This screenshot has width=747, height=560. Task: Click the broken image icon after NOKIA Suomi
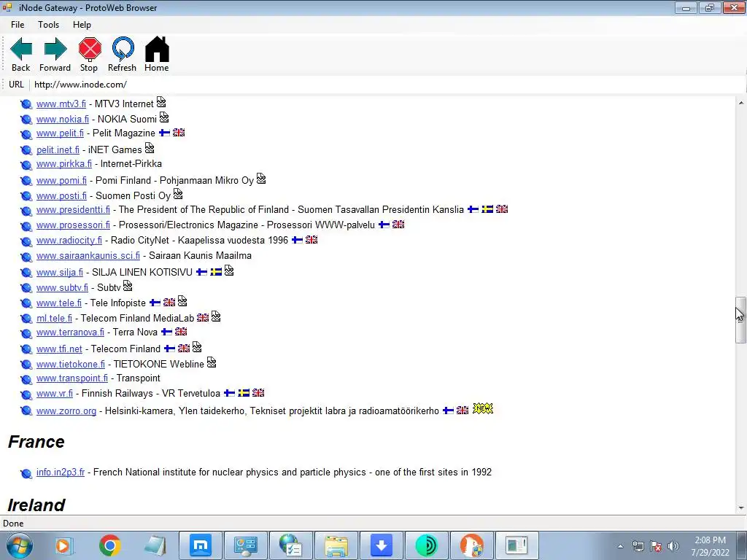click(164, 117)
